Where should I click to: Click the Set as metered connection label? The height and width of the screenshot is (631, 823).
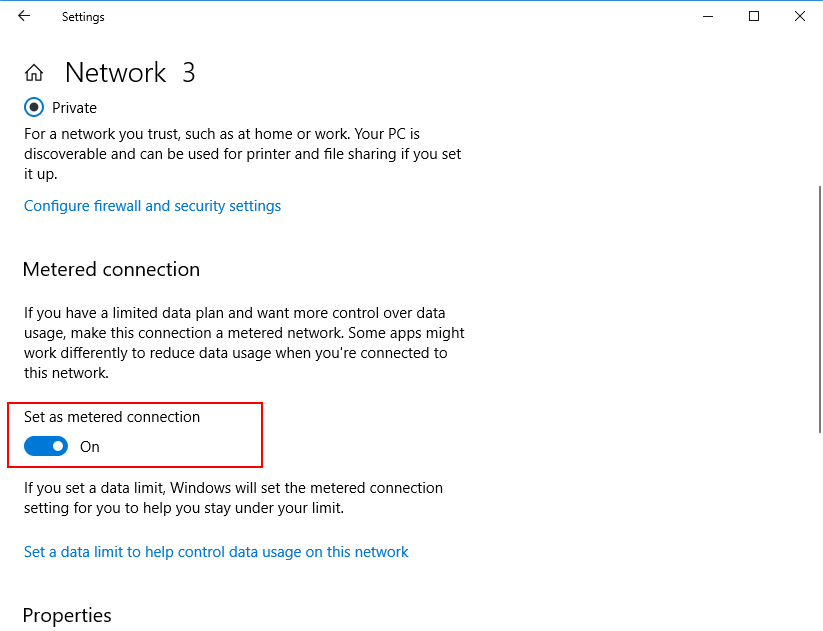pyautogui.click(x=112, y=417)
